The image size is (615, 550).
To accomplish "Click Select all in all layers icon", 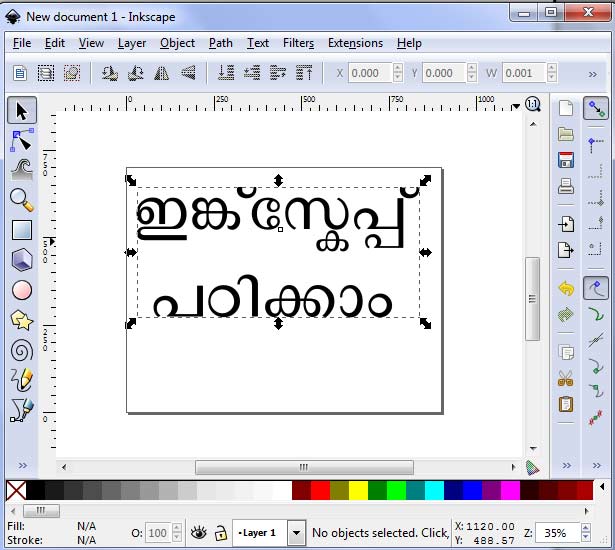I will point(46,73).
